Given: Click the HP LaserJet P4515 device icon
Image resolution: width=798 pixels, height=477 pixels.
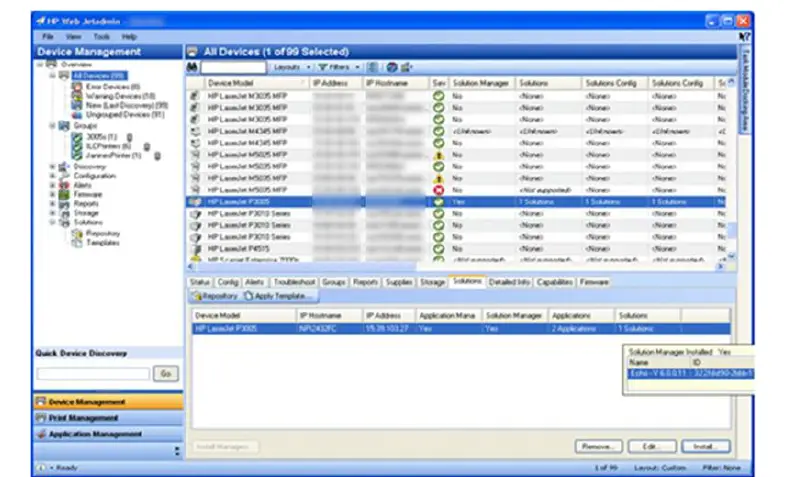Looking at the screenshot, I should tap(195, 249).
